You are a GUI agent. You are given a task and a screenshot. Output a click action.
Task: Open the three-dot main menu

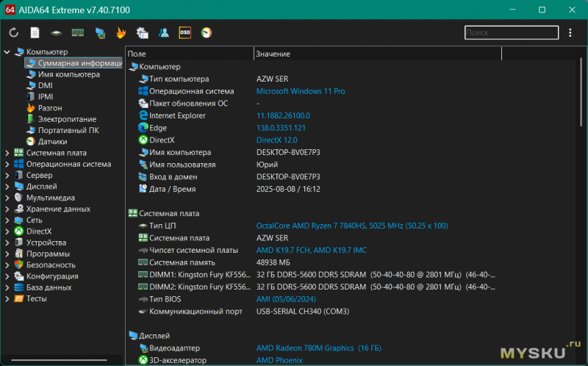pyautogui.click(x=570, y=32)
